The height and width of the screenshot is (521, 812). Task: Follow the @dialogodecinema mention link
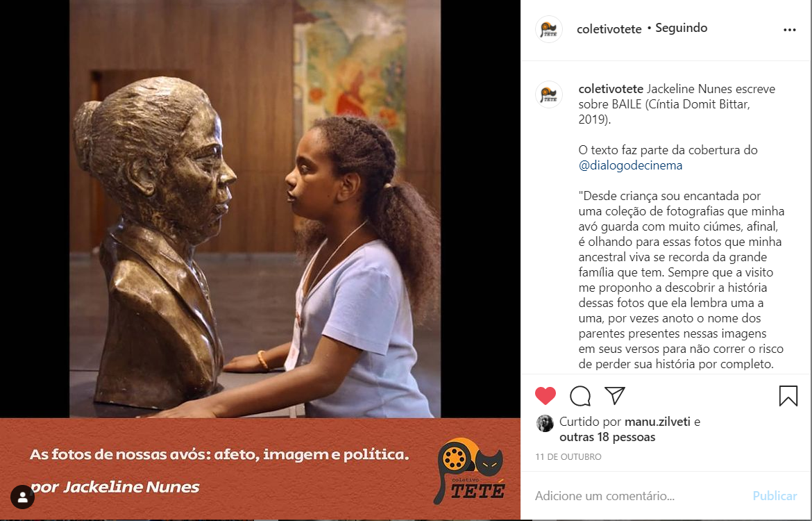(630, 165)
